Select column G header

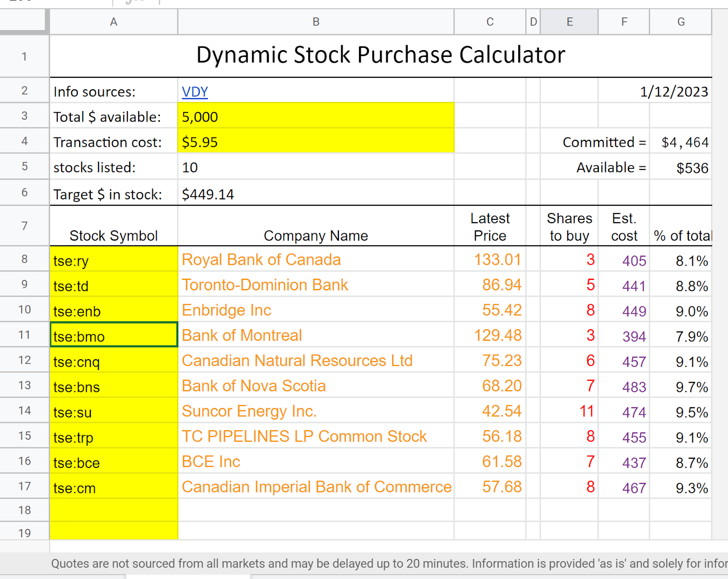click(681, 22)
